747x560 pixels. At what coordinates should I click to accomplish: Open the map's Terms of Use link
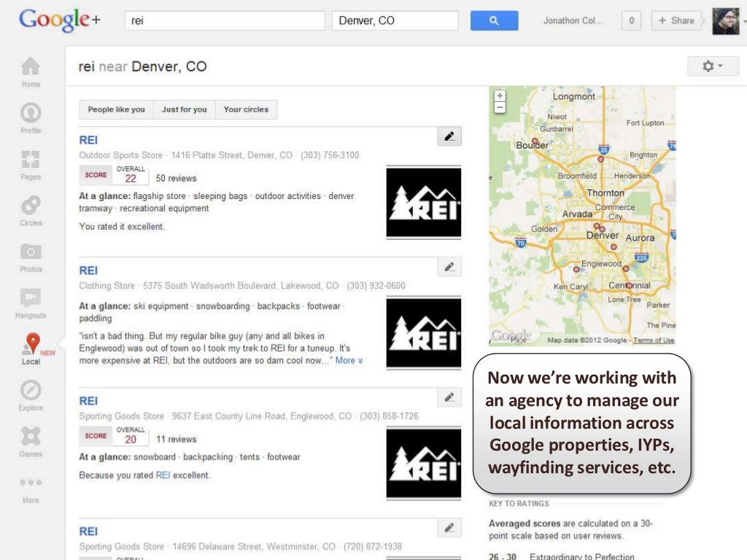(654, 340)
